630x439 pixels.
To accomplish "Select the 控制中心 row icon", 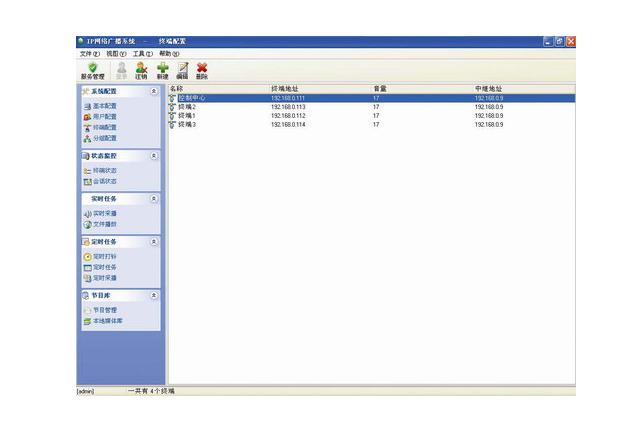I will coord(172,98).
